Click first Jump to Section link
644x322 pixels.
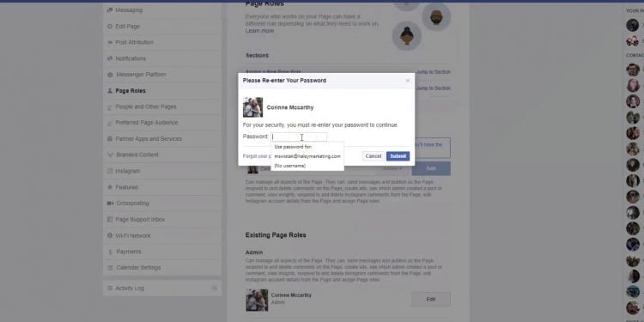click(x=434, y=72)
